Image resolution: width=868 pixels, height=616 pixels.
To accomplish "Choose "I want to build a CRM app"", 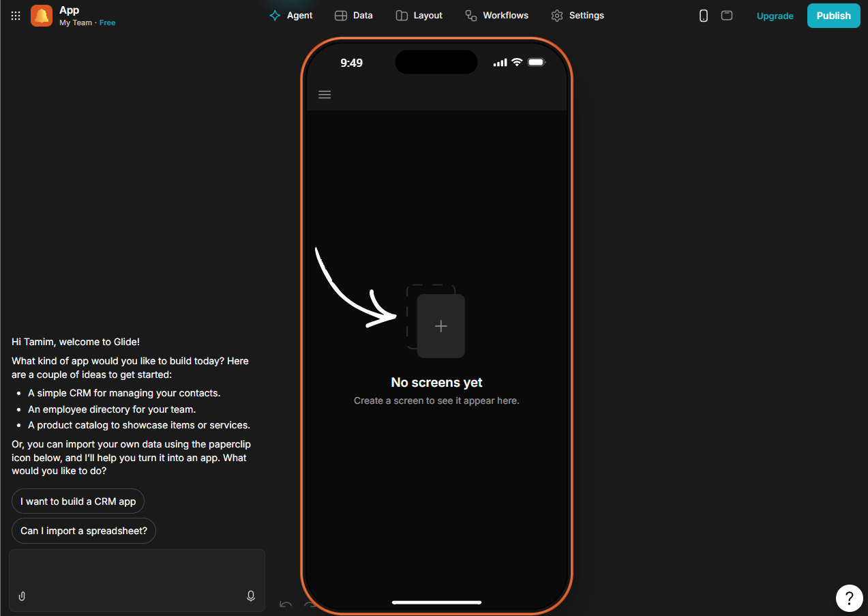I will pyautogui.click(x=78, y=501).
